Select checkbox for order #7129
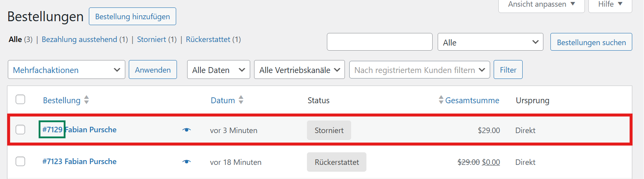 [20, 130]
